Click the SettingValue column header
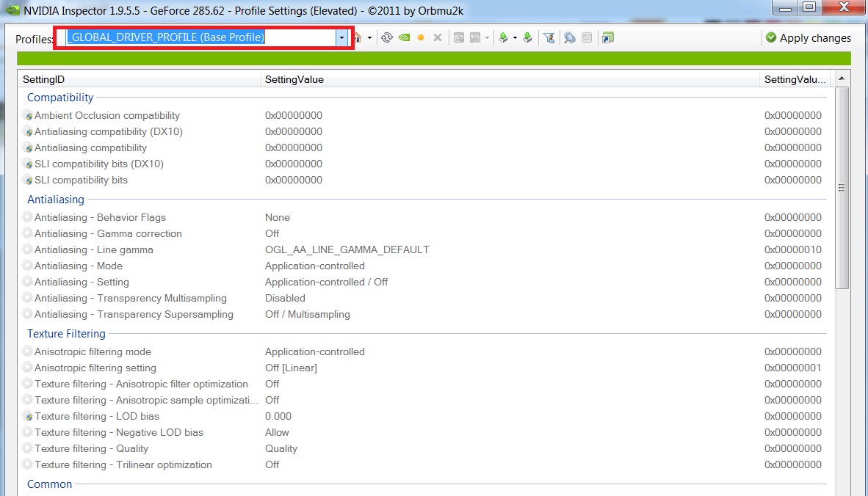Screen dimensions: 868x496 (x=510, y=79)
